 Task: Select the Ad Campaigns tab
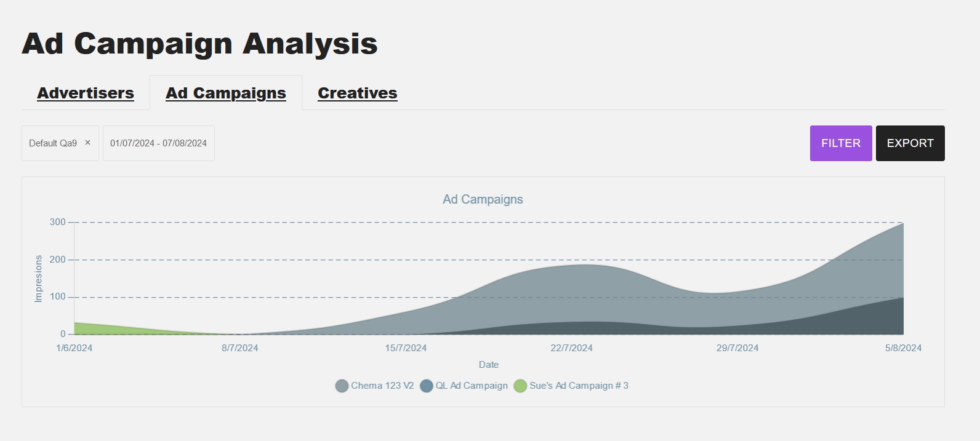226,93
